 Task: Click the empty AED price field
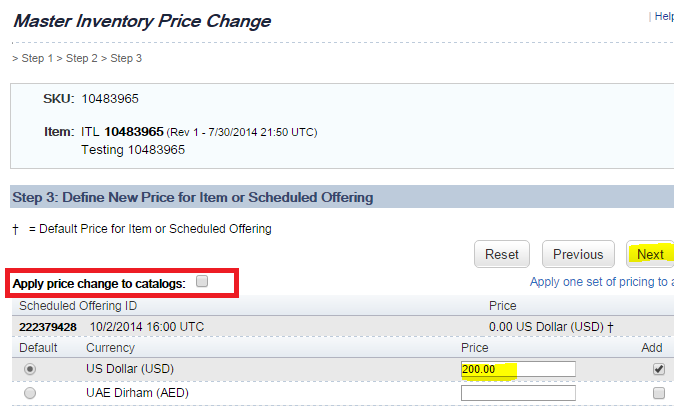tap(518, 393)
